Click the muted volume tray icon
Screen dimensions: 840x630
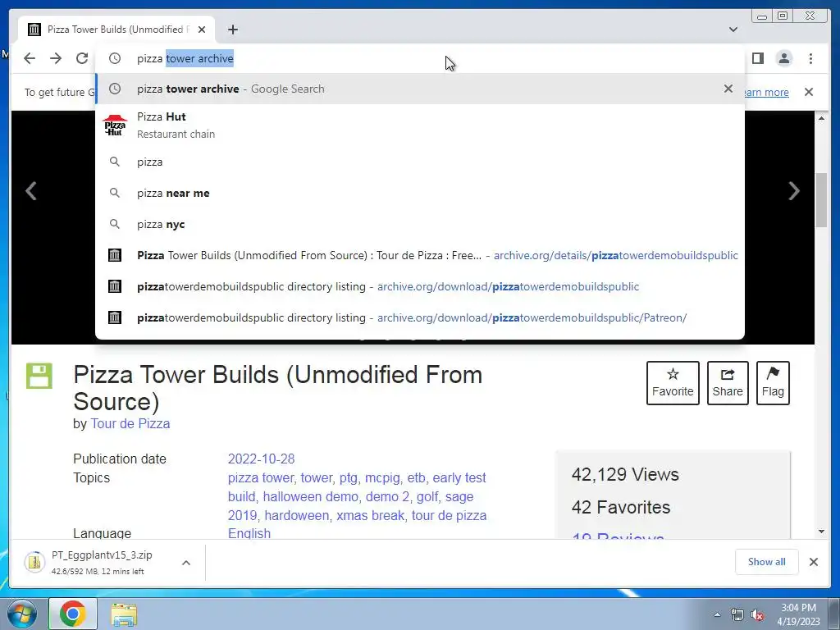click(757, 614)
